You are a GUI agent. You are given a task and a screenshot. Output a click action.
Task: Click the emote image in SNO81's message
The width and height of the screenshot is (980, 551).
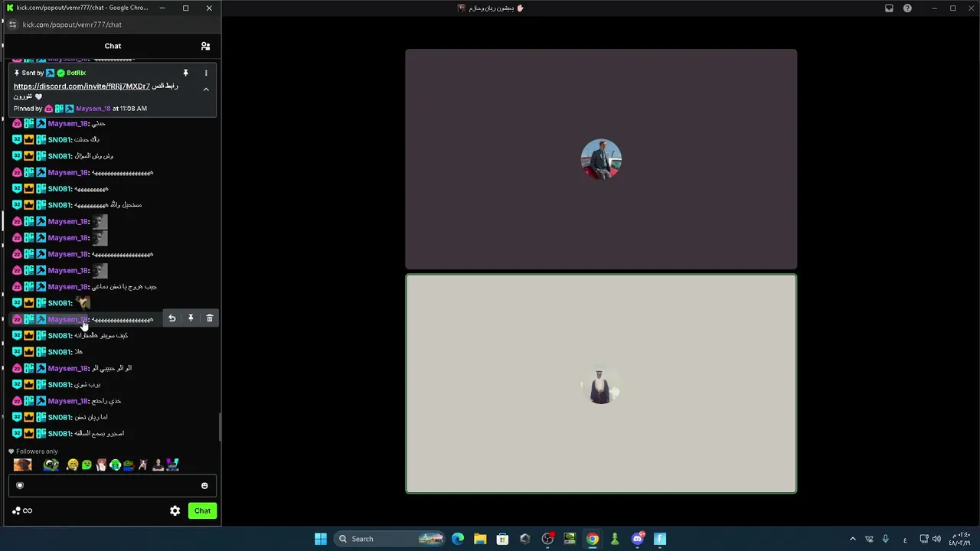point(83,303)
